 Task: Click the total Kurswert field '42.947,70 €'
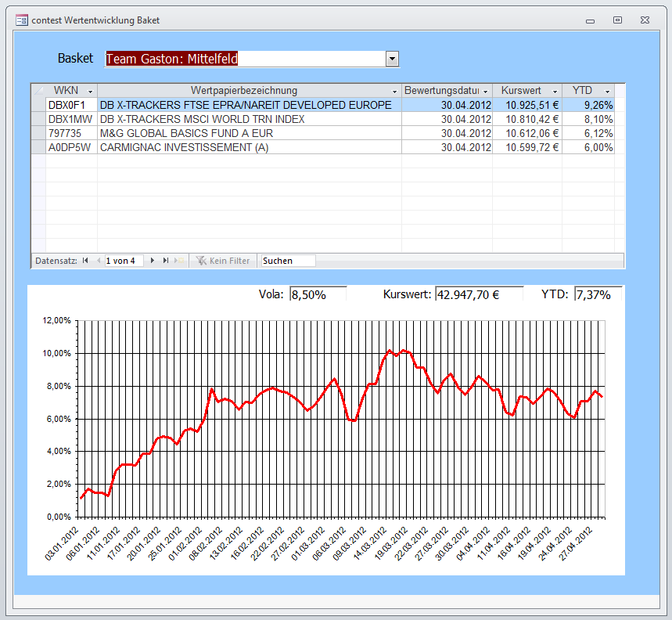[x=479, y=294]
